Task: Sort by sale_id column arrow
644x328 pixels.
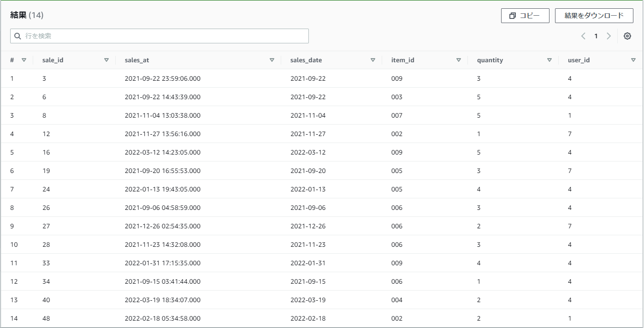Action: click(106, 60)
